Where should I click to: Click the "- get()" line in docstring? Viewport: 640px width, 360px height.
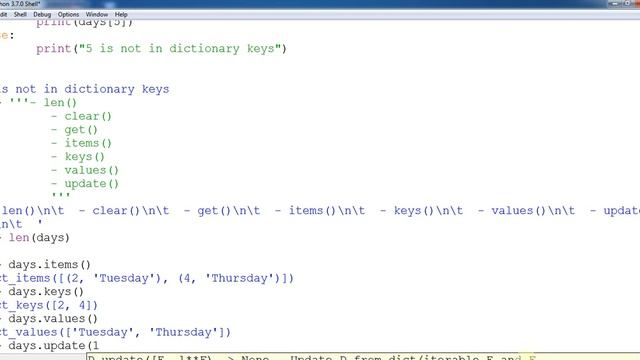74,130
